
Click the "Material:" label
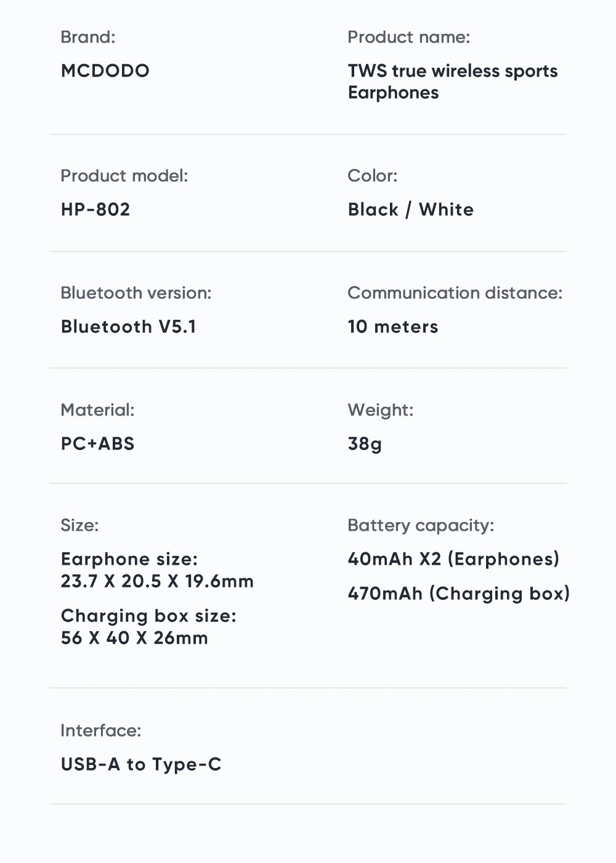pos(97,410)
